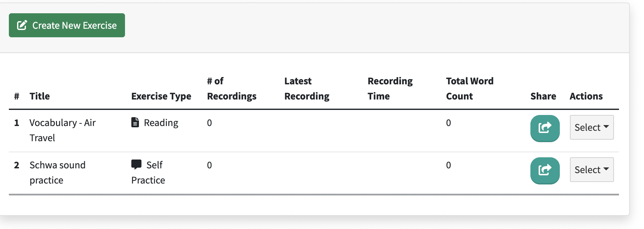Share the Schwa sound practice exercise
The image size is (644, 229).
pyautogui.click(x=545, y=170)
